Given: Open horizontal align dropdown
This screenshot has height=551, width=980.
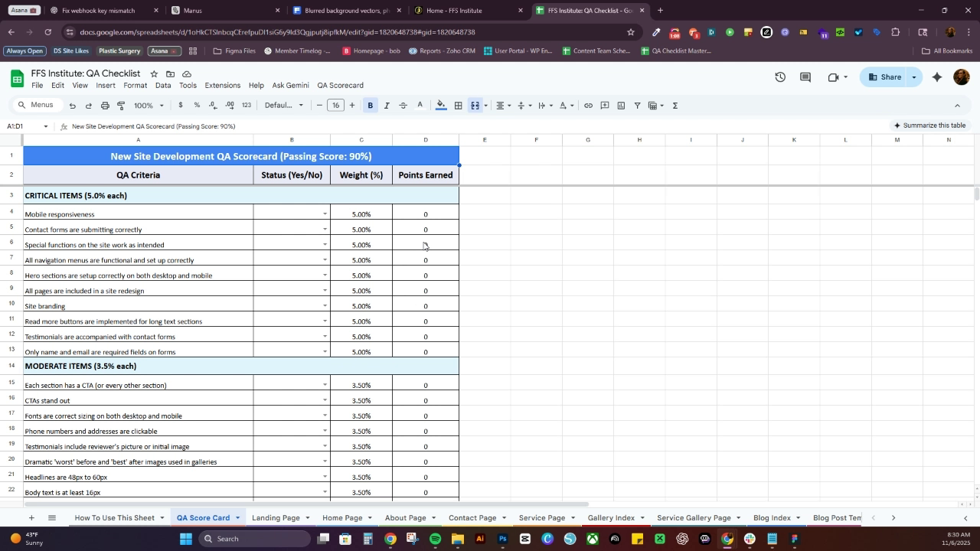Looking at the screenshot, I should point(503,106).
